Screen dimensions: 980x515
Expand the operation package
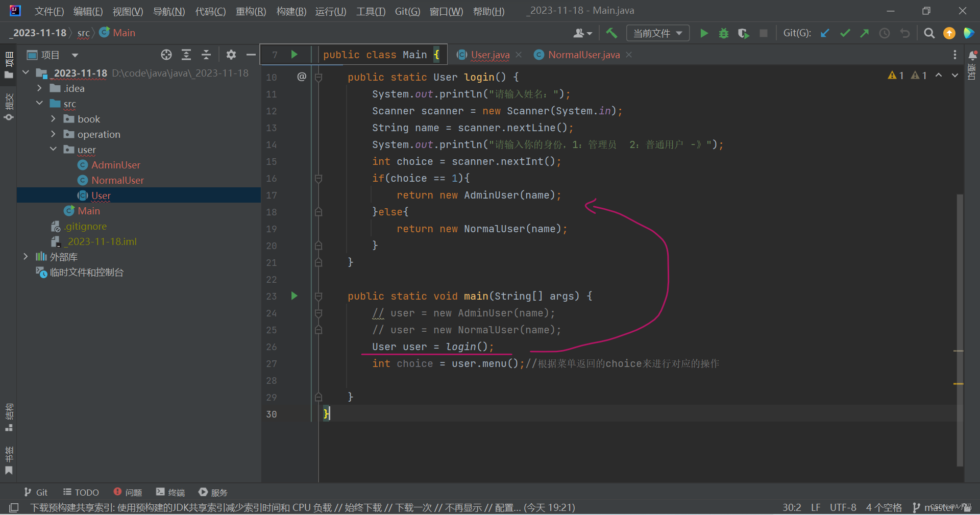53,134
